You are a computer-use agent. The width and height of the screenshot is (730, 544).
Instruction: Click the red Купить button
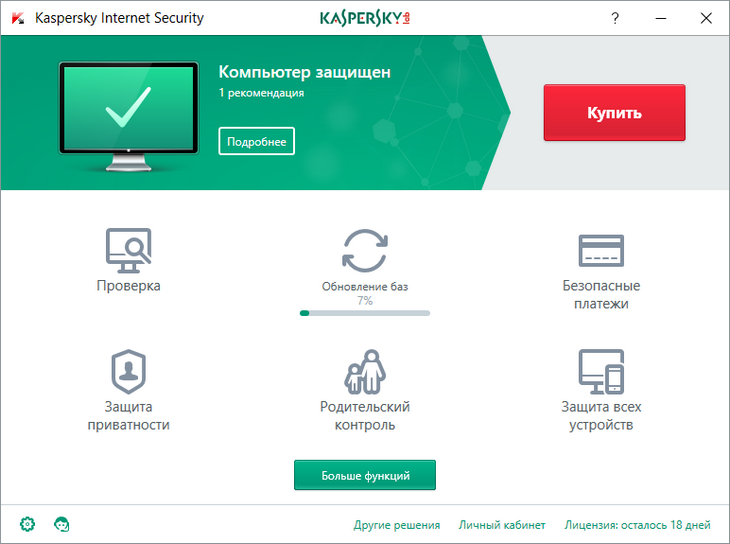point(614,113)
